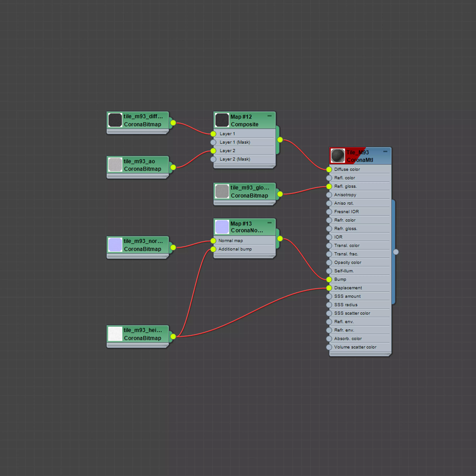This screenshot has width=476, height=476.
Task: Click the Refl. color input socket
Action: coord(329,178)
